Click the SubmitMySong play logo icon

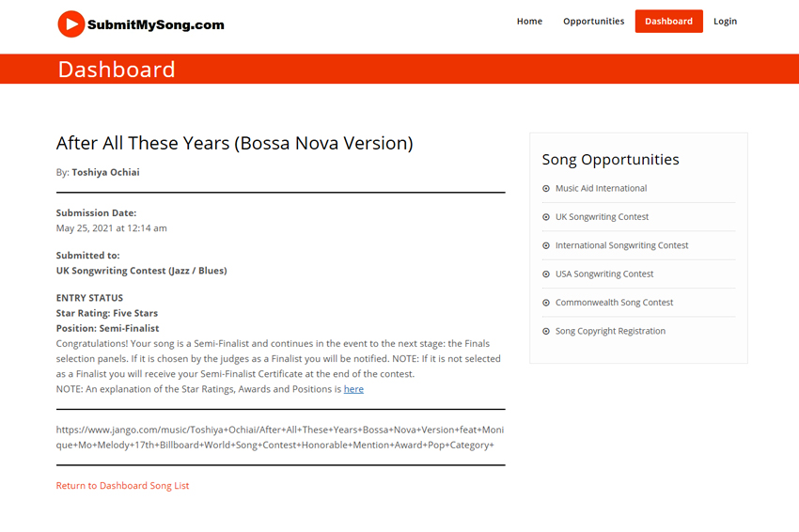[x=71, y=24]
